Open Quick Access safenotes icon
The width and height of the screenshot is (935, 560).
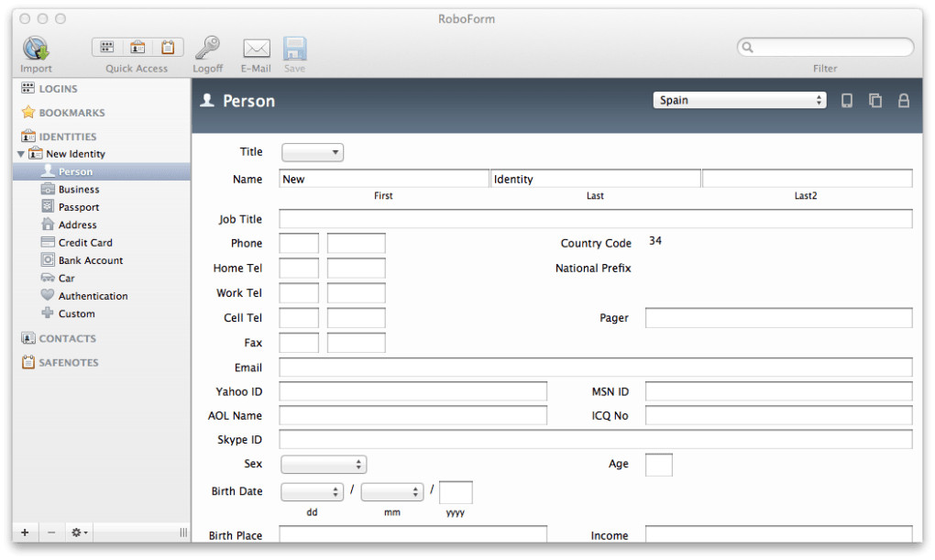point(168,47)
